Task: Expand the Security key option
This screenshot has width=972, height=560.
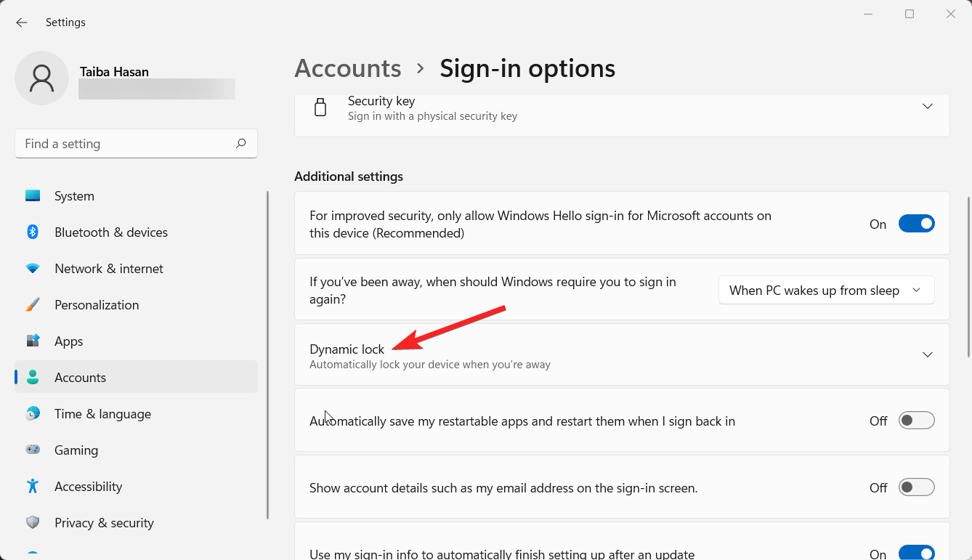Action: [927, 107]
